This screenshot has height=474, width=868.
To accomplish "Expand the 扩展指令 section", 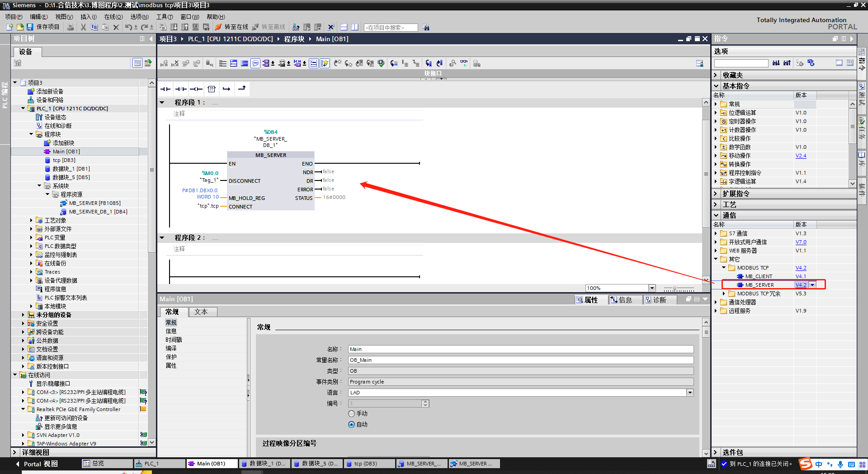I will pos(716,194).
